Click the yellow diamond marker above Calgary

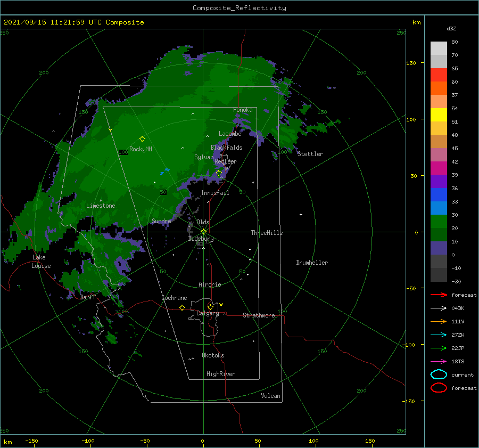click(x=210, y=307)
